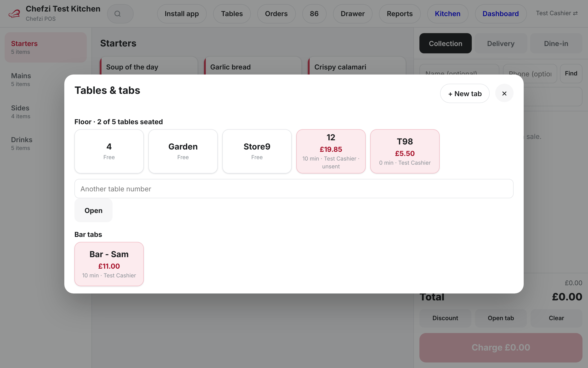Open the search magnifier button

coord(120,14)
